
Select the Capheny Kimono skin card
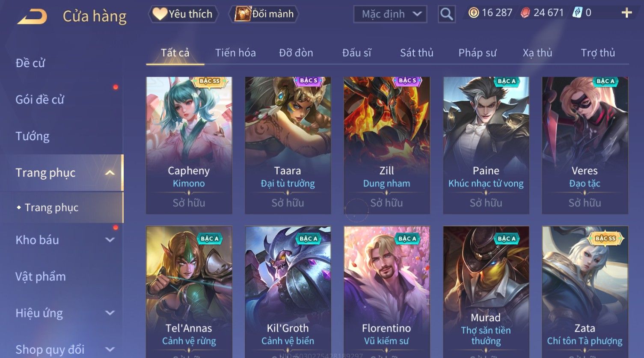click(189, 145)
